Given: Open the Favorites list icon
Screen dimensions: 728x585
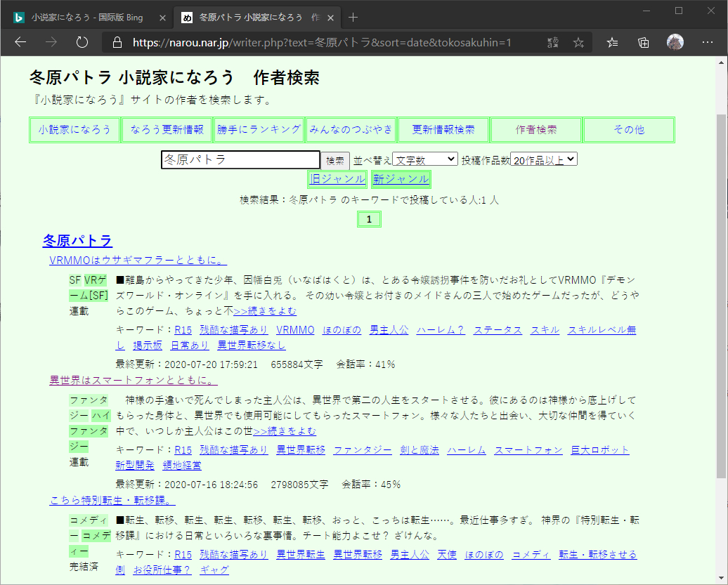Looking at the screenshot, I should (612, 43).
